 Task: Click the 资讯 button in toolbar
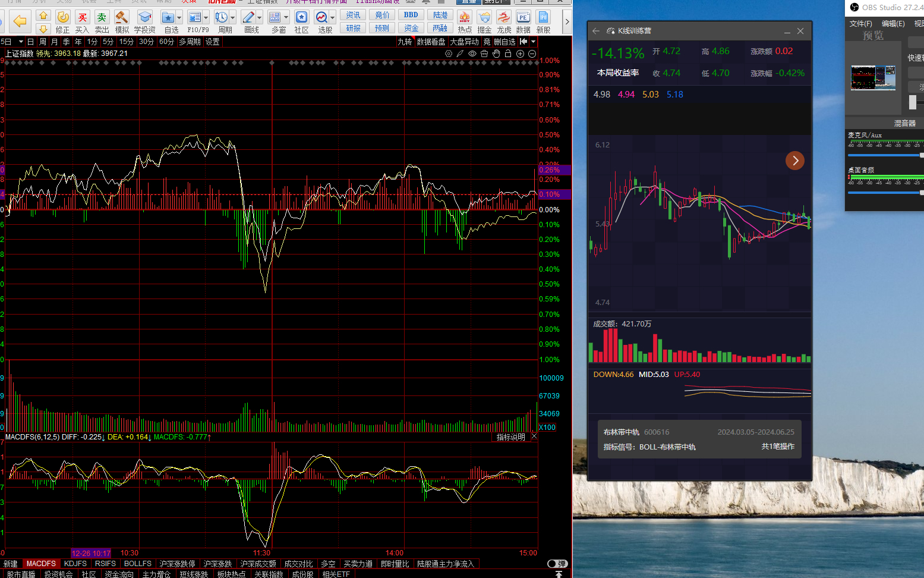[x=353, y=15]
